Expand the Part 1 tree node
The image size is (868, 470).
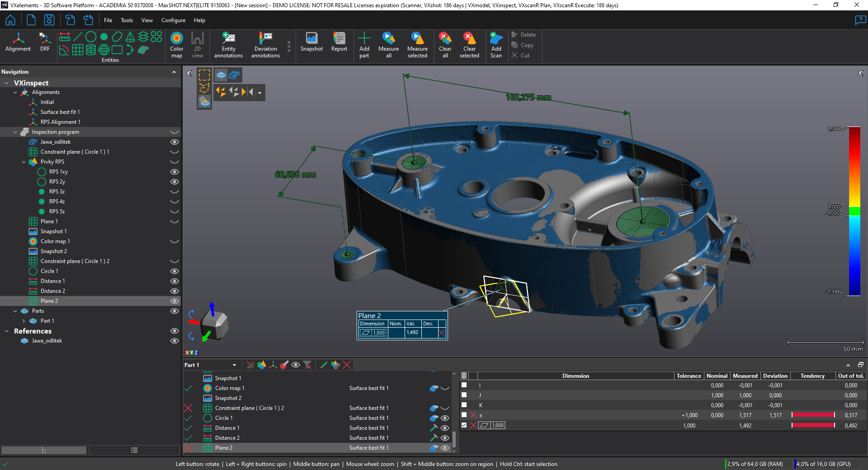pos(24,321)
